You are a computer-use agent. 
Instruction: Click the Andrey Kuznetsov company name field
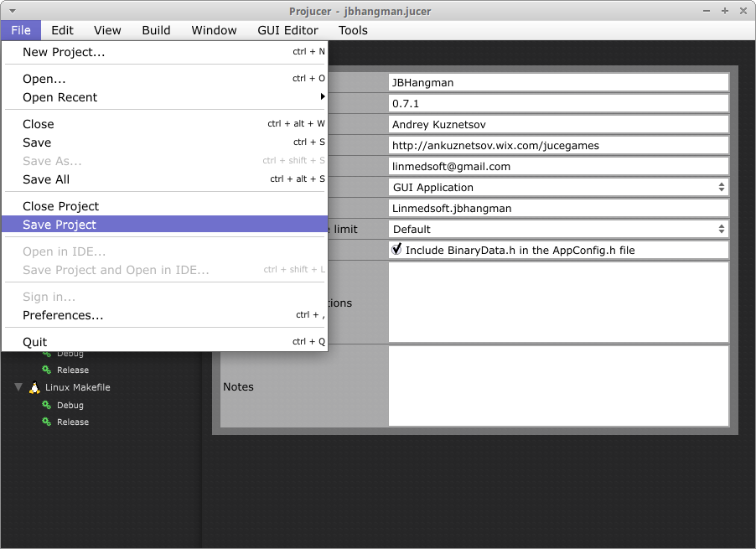tap(558, 124)
